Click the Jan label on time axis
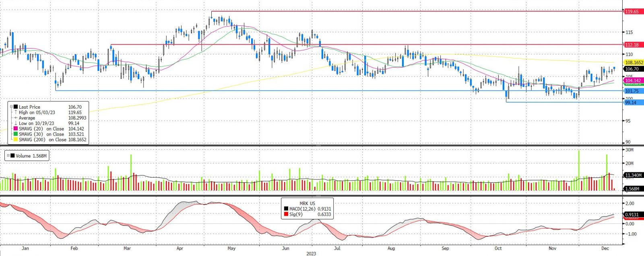This screenshot has height=256, width=644. (x=25, y=248)
